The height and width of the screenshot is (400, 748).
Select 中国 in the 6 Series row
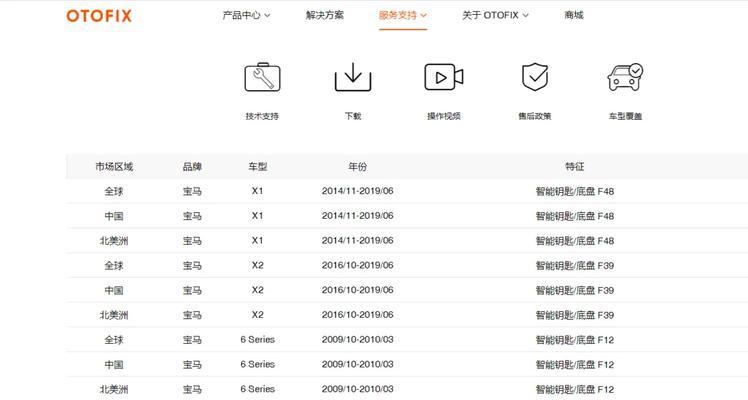pyautogui.click(x=114, y=365)
